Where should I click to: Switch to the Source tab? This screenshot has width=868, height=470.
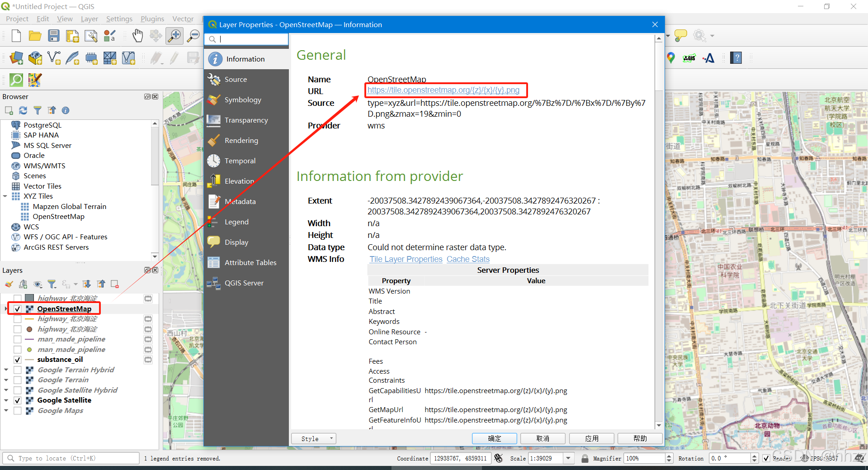(246, 79)
